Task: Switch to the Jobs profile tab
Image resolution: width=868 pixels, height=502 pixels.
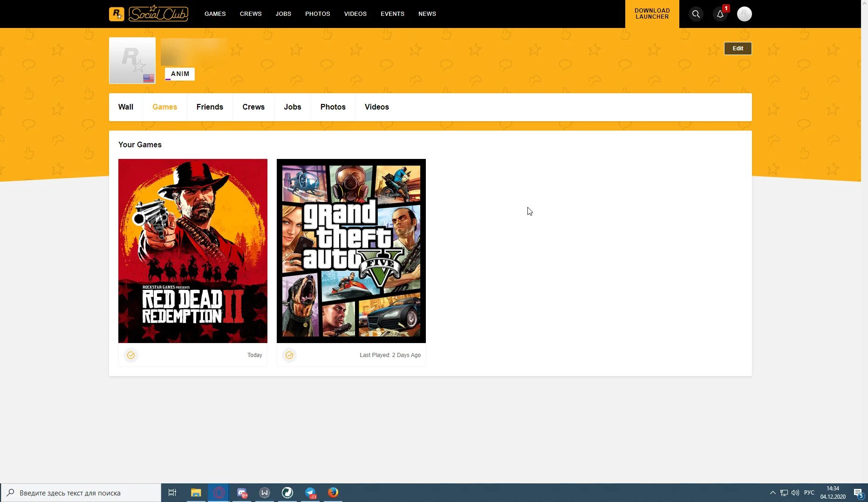Action: 293,107
